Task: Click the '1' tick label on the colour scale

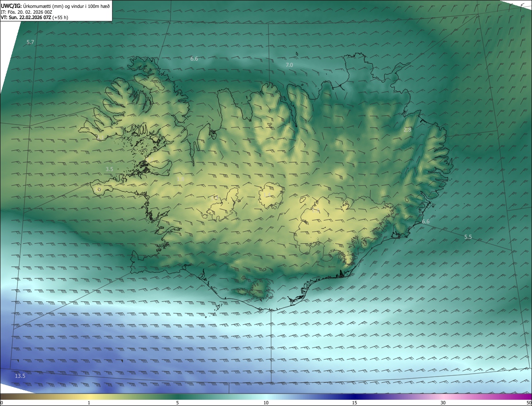Action: 89,403
